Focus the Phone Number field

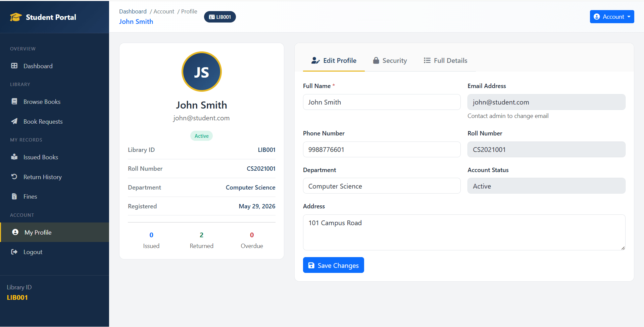pos(382,150)
